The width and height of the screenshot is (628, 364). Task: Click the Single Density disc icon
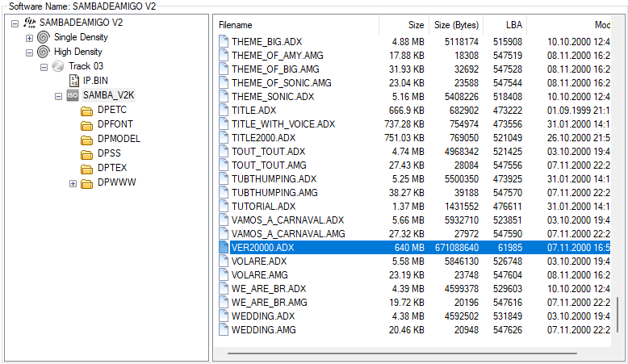point(44,37)
